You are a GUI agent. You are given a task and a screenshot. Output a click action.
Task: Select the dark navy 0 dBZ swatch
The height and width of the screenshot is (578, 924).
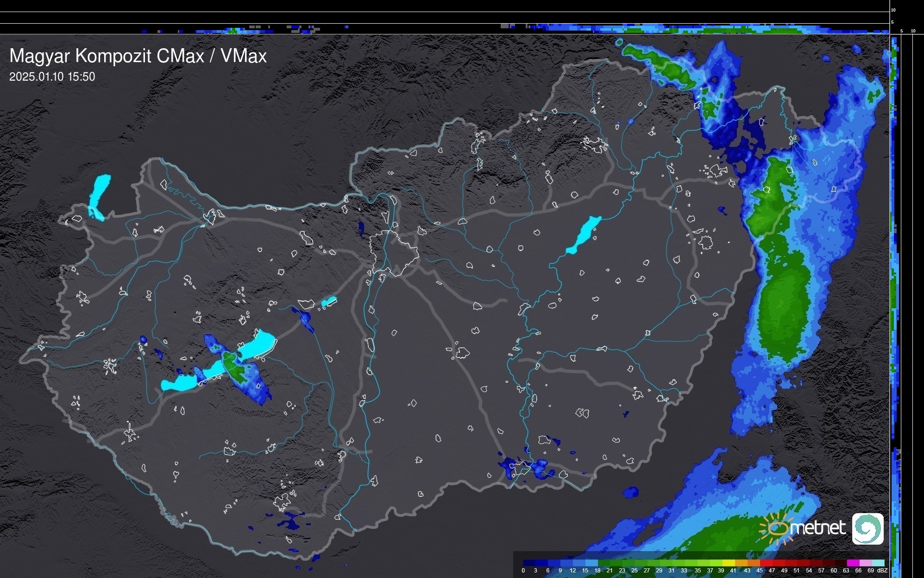pos(529,563)
